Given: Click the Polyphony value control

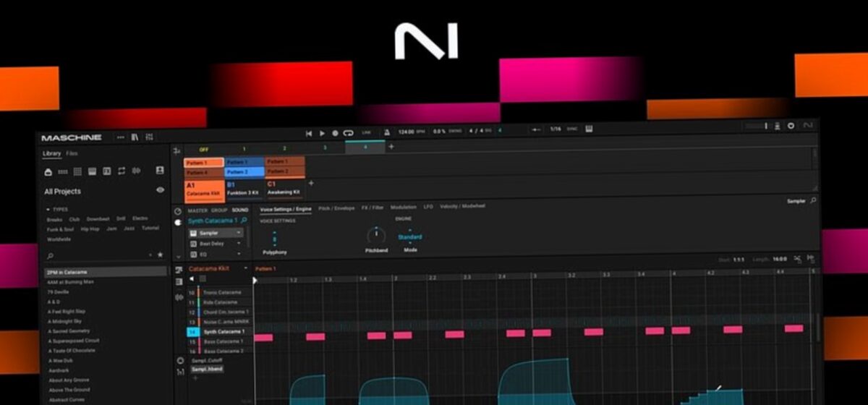Looking at the screenshot, I should pos(275,238).
